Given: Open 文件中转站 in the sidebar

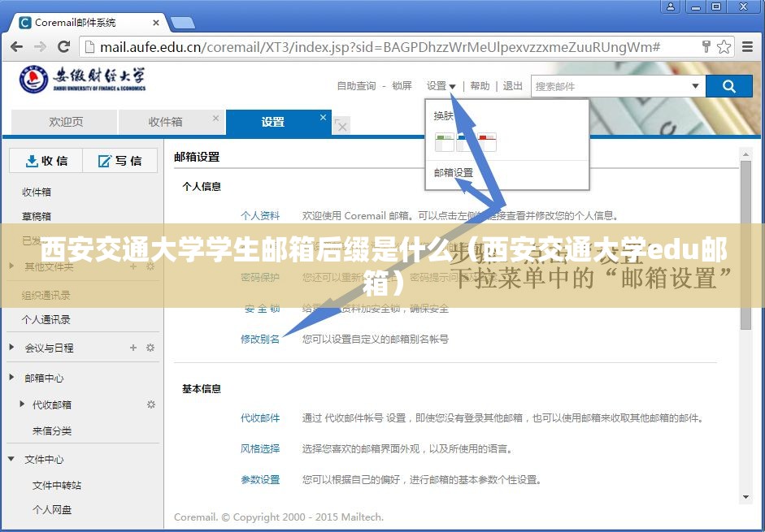Looking at the screenshot, I should [57, 485].
